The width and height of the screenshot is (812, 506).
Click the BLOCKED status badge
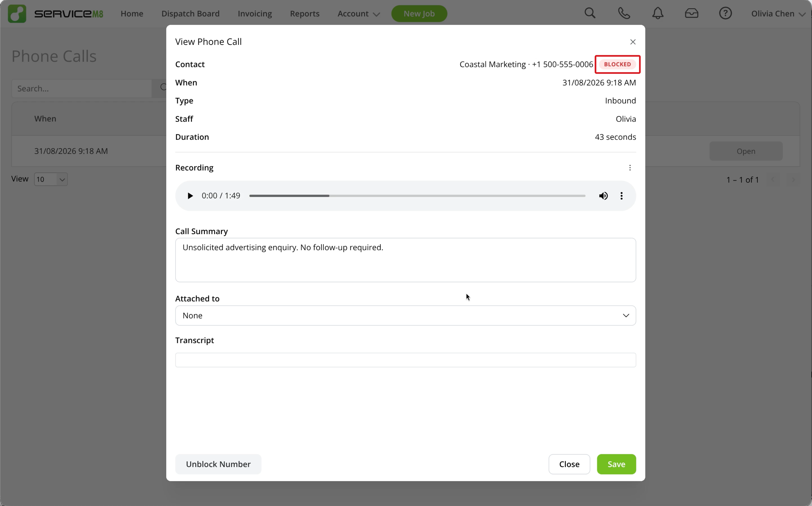(618, 64)
